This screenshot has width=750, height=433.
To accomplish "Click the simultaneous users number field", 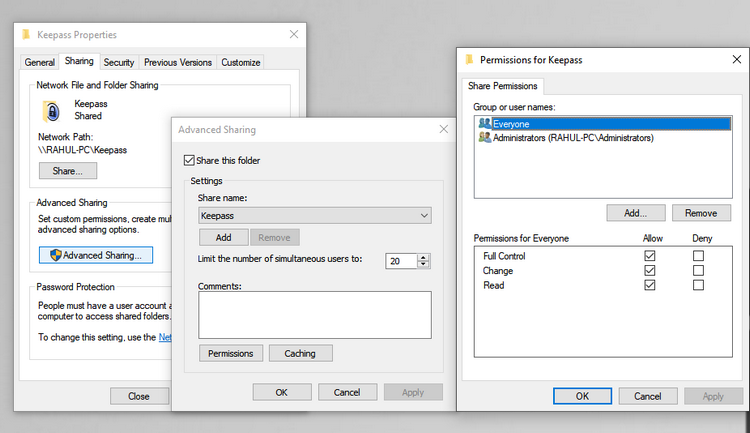I will [401, 261].
